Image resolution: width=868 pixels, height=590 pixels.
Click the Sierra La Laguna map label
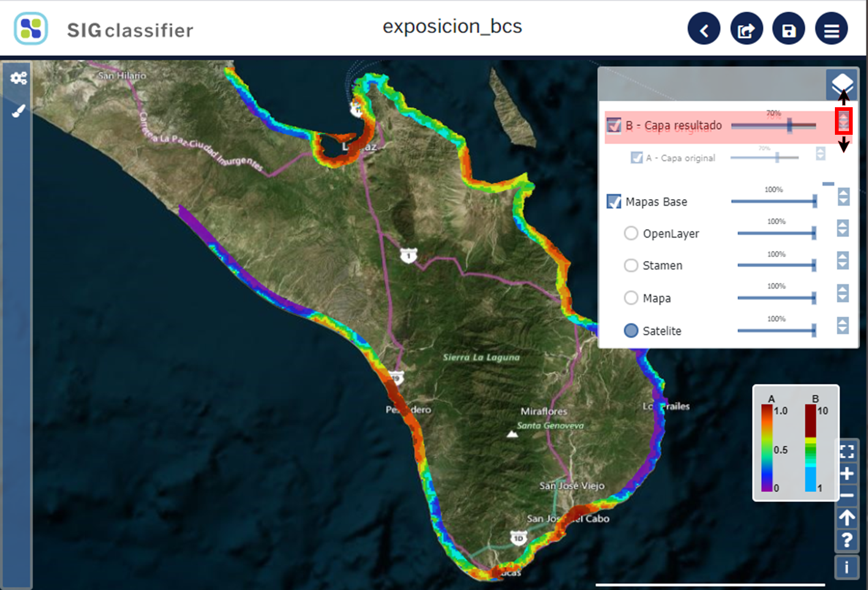click(x=481, y=357)
